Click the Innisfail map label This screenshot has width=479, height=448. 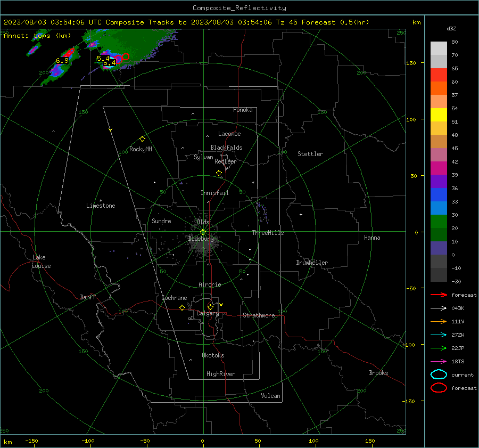click(214, 193)
